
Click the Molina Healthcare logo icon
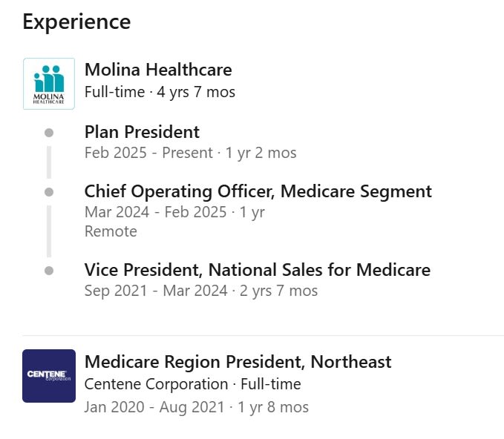click(x=49, y=84)
